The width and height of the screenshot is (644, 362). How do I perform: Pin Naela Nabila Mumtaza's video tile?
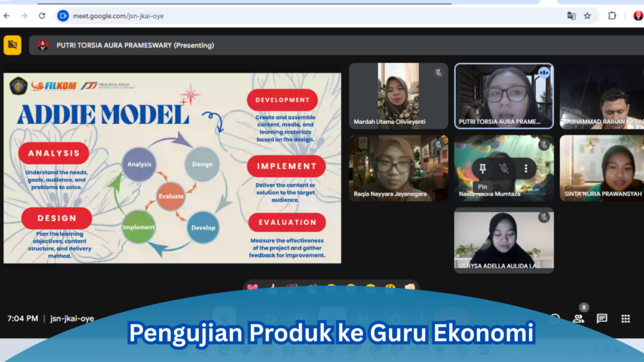482,168
